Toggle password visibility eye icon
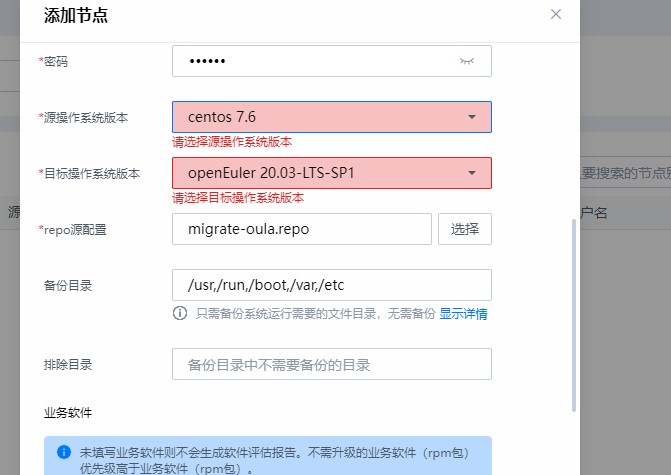 tap(466, 61)
